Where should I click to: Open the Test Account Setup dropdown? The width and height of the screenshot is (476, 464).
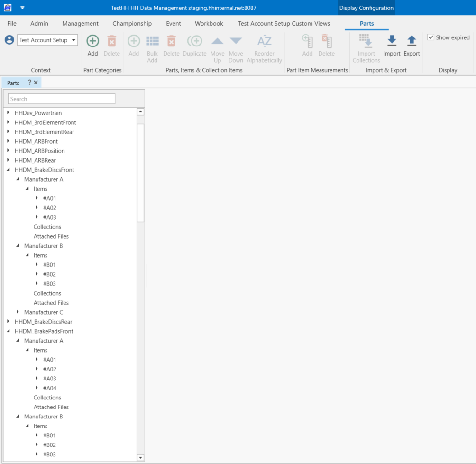click(x=73, y=40)
